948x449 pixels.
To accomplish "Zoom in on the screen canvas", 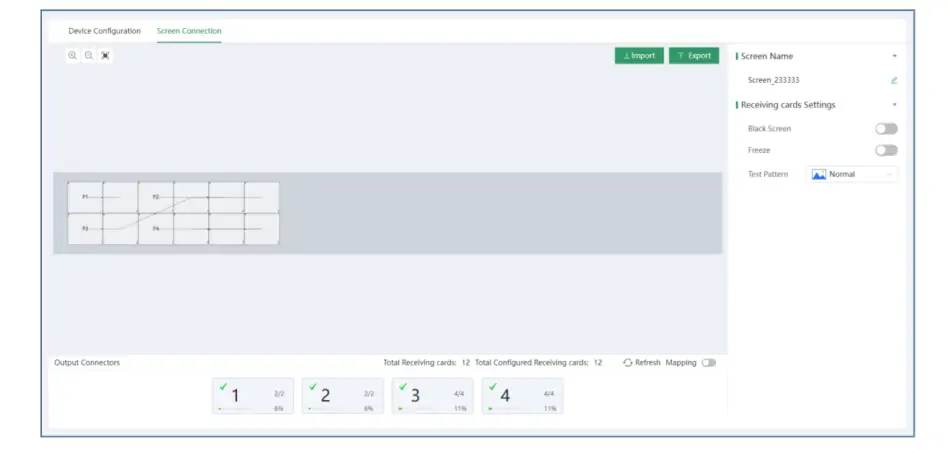I will (73, 56).
